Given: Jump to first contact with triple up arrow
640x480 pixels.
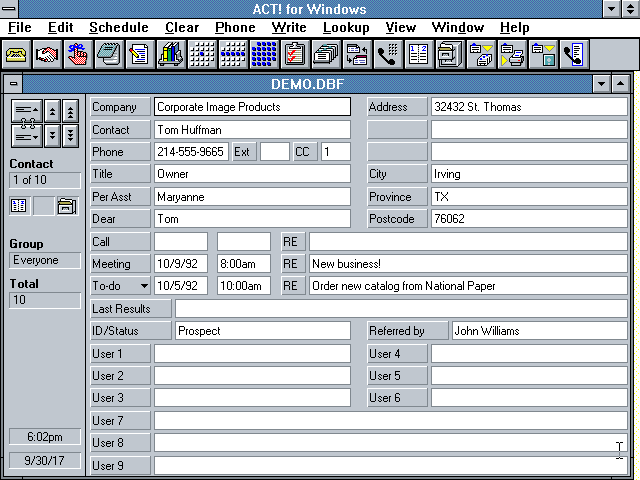Looking at the screenshot, I should (71, 111).
